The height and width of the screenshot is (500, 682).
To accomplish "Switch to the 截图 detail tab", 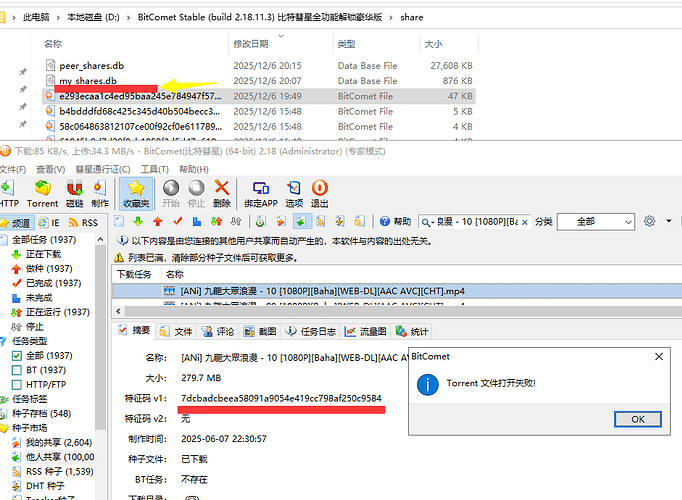I will click(260, 332).
